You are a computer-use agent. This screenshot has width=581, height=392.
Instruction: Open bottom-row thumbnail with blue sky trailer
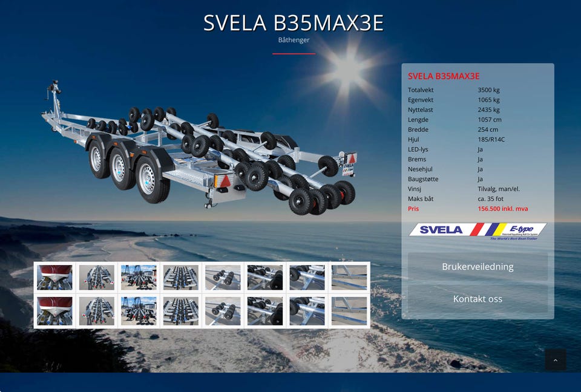[139, 311]
